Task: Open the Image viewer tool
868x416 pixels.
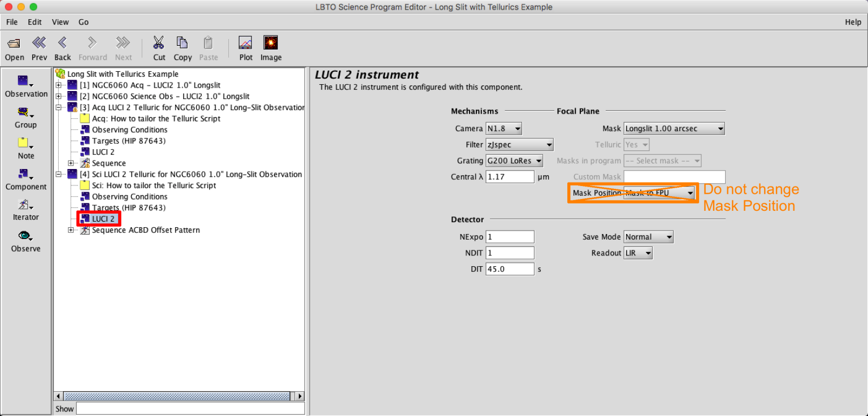Action: pyautogui.click(x=271, y=43)
